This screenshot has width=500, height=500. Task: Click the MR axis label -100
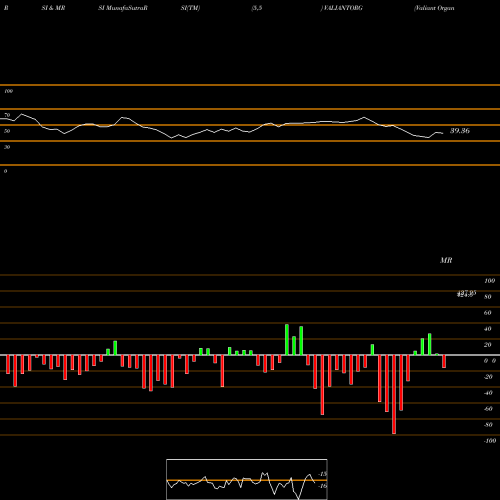(x=490, y=441)
